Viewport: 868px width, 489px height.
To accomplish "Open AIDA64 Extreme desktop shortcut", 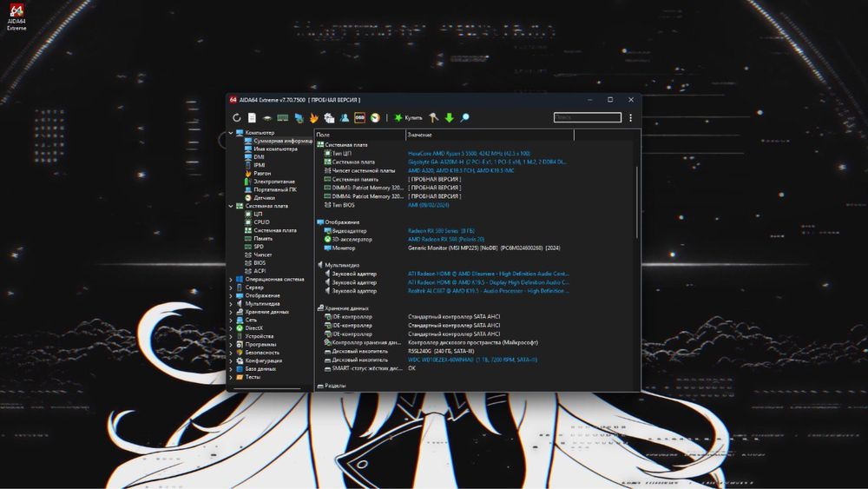I will click(16, 17).
